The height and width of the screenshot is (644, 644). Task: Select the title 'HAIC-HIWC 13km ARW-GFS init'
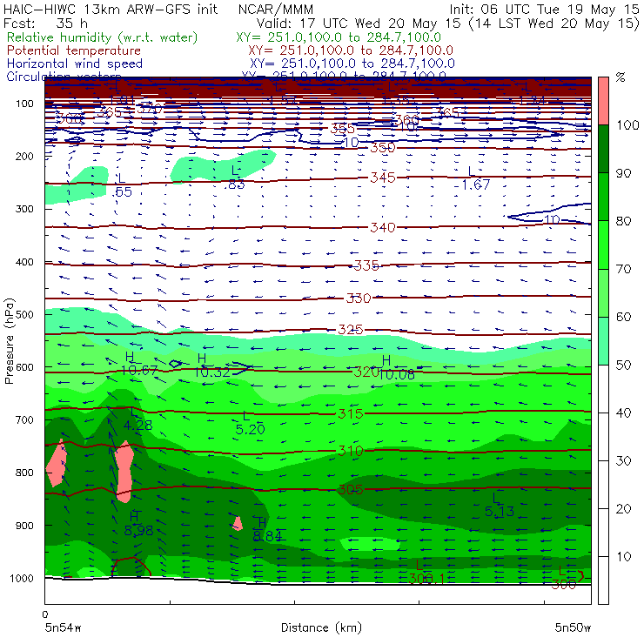111,9
